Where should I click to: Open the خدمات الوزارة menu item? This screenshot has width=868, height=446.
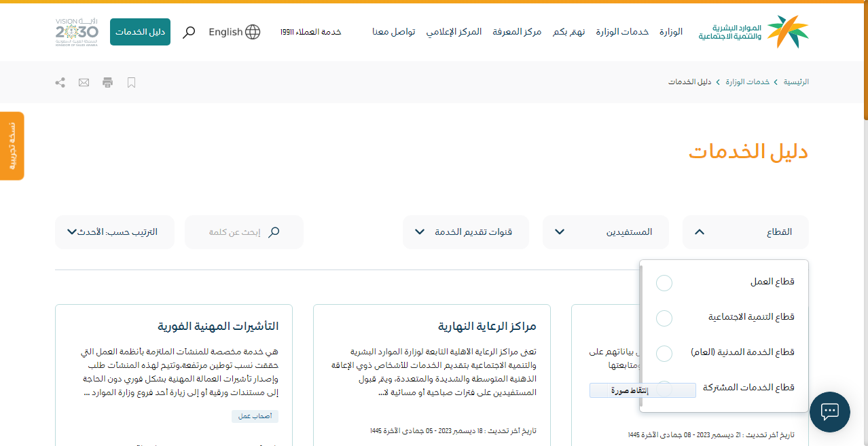622,32
